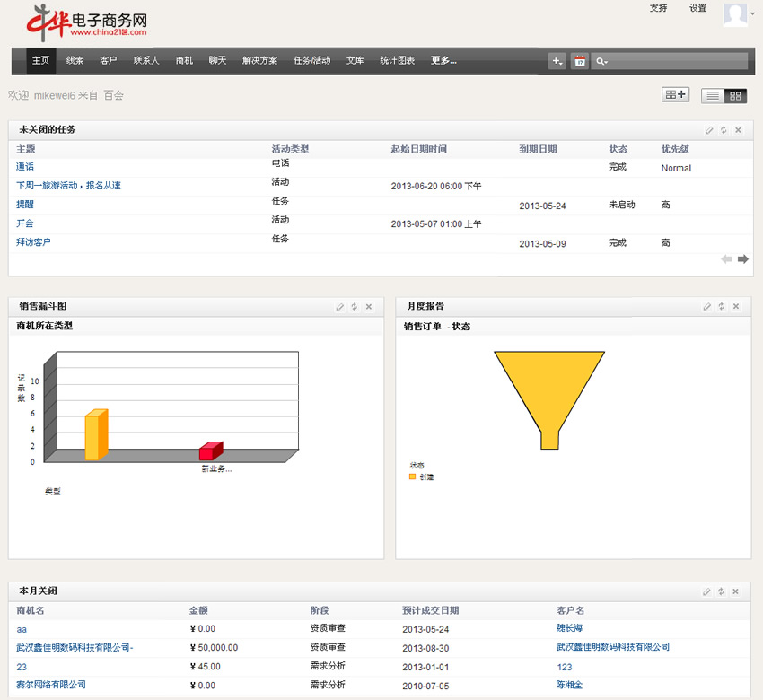Open the calendar icon in the toolbar
This screenshot has height=700, width=763.
[x=580, y=61]
